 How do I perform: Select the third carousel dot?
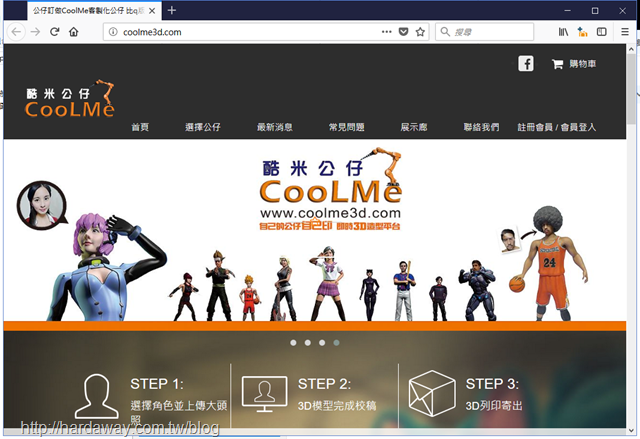click(322, 343)
